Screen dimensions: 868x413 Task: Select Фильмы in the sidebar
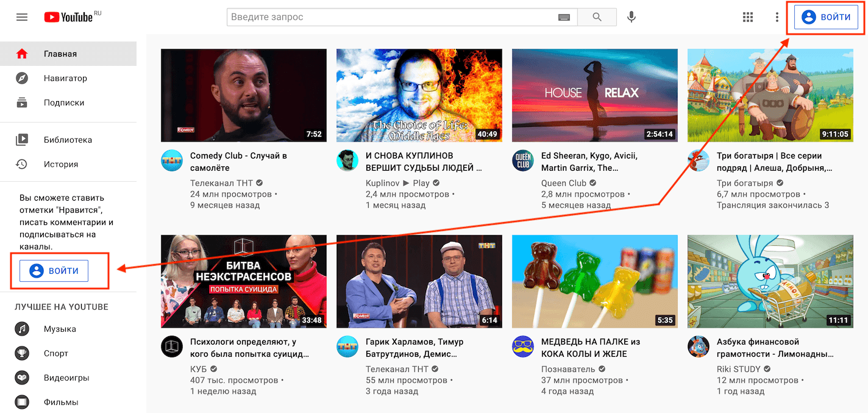coord(68,402)
